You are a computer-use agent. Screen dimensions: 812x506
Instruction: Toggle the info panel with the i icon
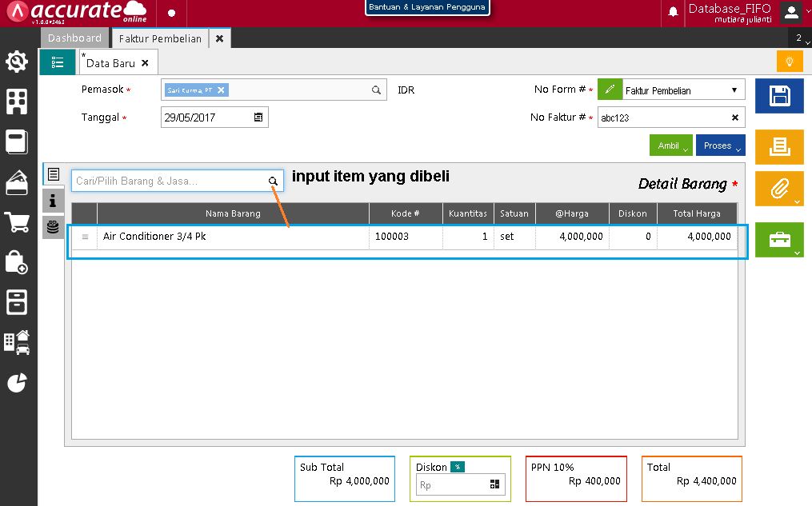click(x=53, y=201)
